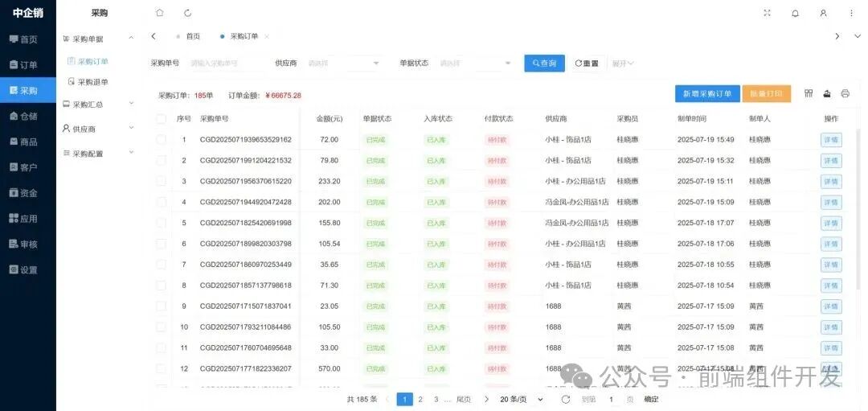Screen dimensions: 868x411
Task: Click 确定 to jump to page
Action: click(652, 399)
